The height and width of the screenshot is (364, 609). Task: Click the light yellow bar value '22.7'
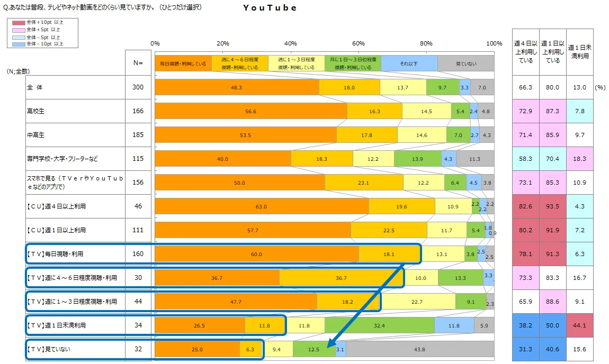point(417,302)
